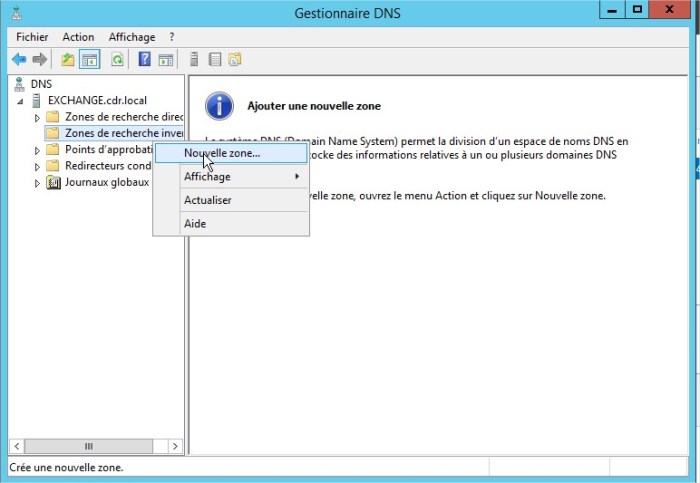700x483 pixels.
Task: Toggle the Show/Hide console tree icon
Action: 89,59
